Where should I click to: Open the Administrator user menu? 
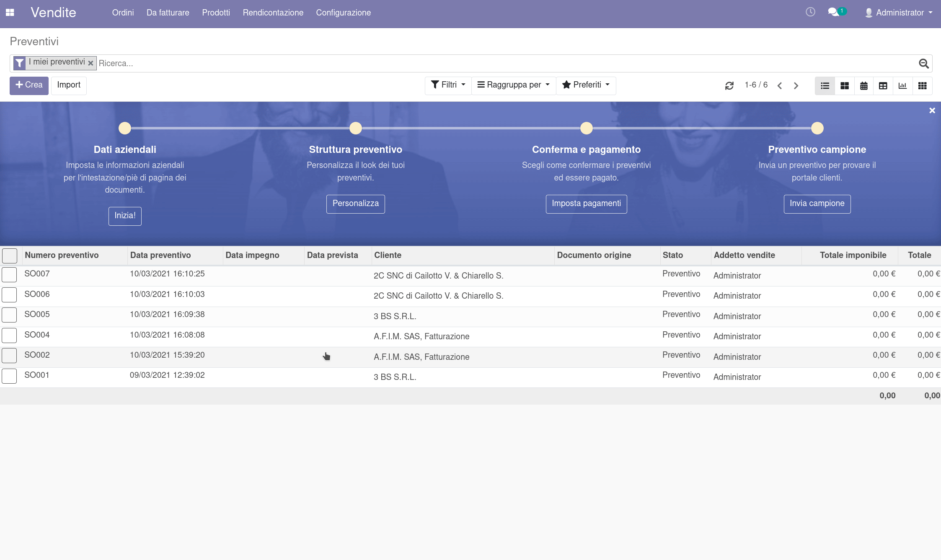[899, 13]
